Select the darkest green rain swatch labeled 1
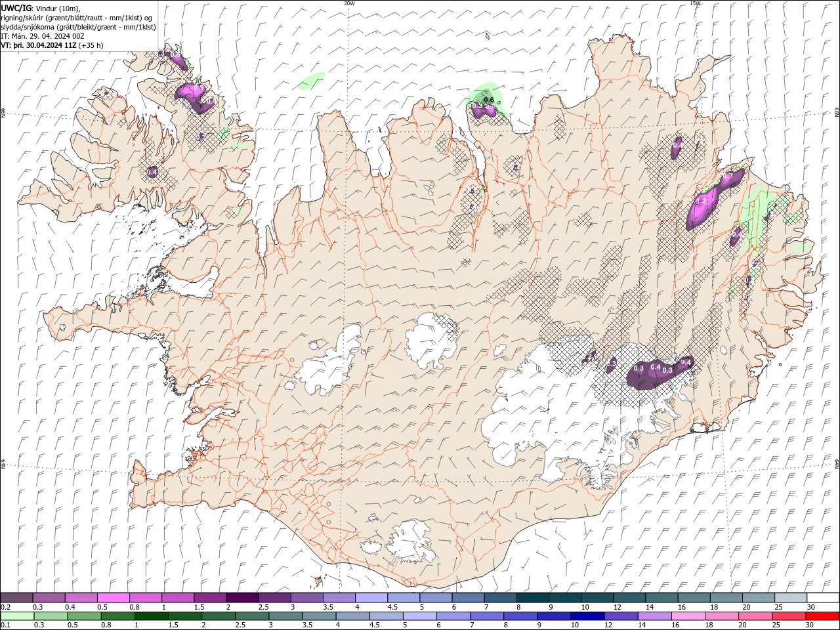The width and height of the screenshot is (840, 630). pos(152,616)
